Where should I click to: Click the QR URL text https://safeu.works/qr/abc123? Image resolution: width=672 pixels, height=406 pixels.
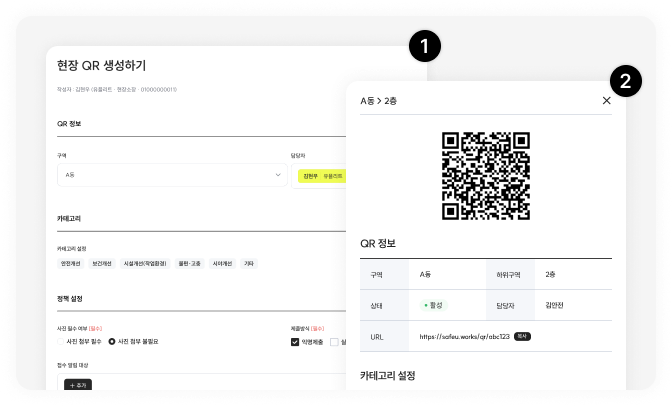[465, 337]
